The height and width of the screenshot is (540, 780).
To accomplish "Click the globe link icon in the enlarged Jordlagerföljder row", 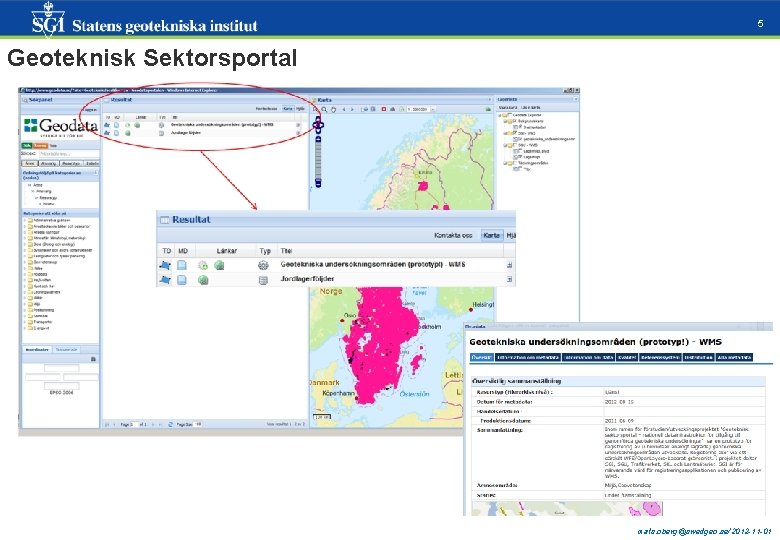I will [x=202, y=280].
